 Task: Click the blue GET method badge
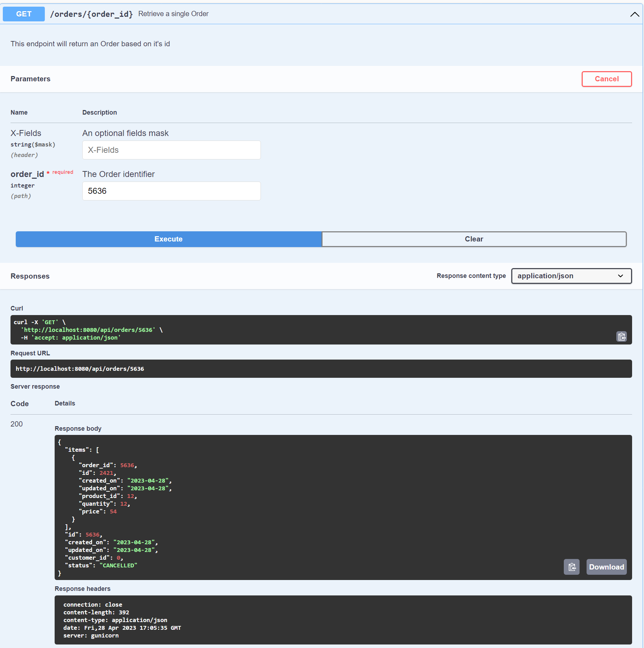tap(23, 14)
